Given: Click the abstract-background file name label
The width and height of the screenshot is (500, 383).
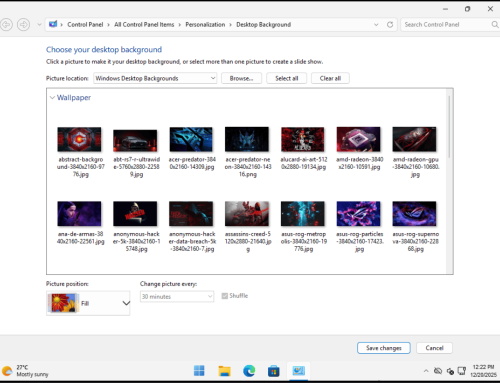Looking at the screenshot, I should click(x=81, y=167).
